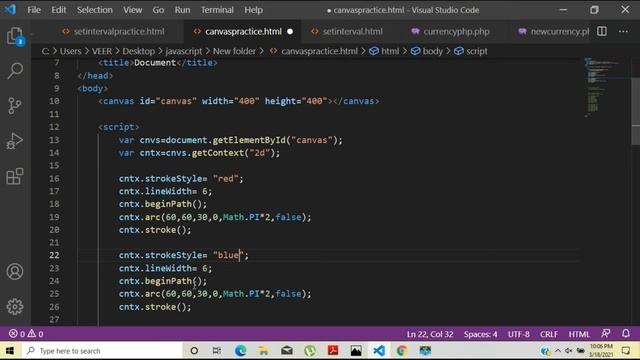Screen dimensions: 640x360
Task: Change indentation via Spaces: 4
Action: tap(480, 334)
